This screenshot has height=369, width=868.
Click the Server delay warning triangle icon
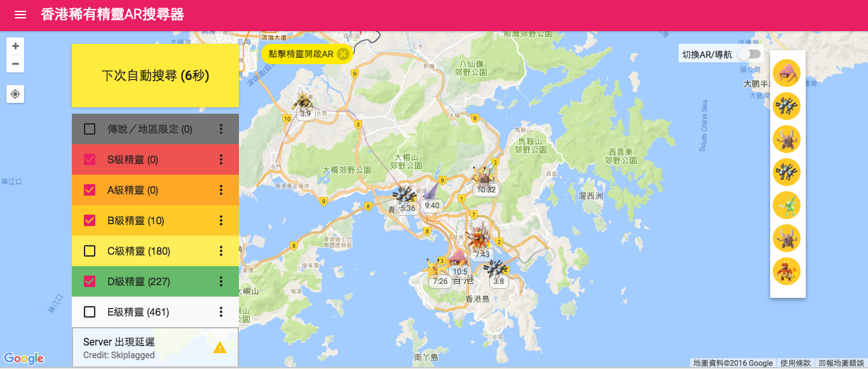coord(220,347)
